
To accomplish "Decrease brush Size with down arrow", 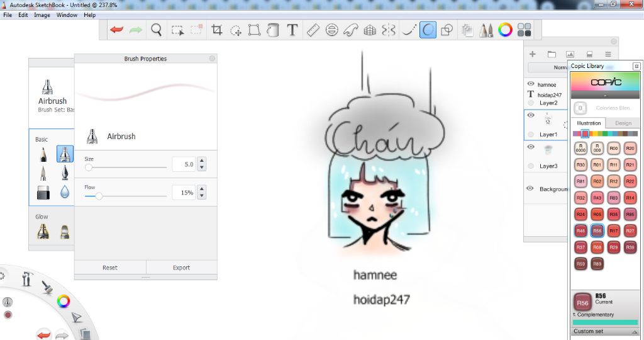I will pyautogui.click(x=202, y=167).
